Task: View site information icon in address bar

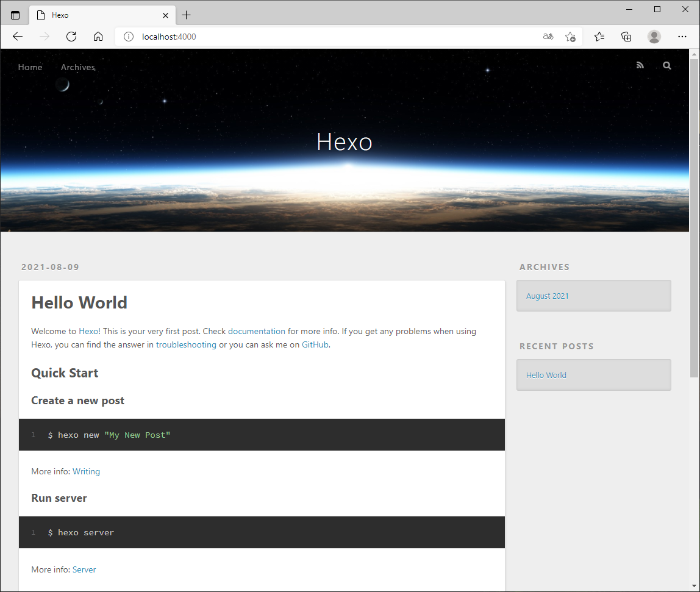Action: click(x=129, y=37)
